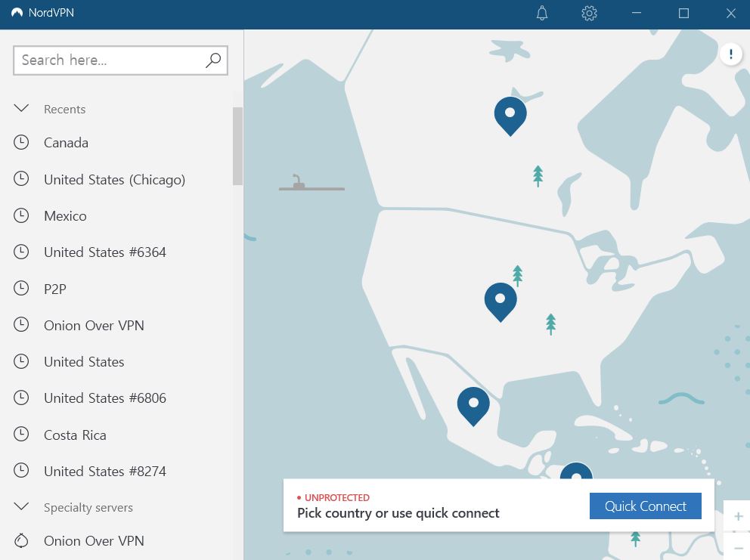Click the exclamation info icon on the map
The image size is (750, 560).
coord(731,54)
